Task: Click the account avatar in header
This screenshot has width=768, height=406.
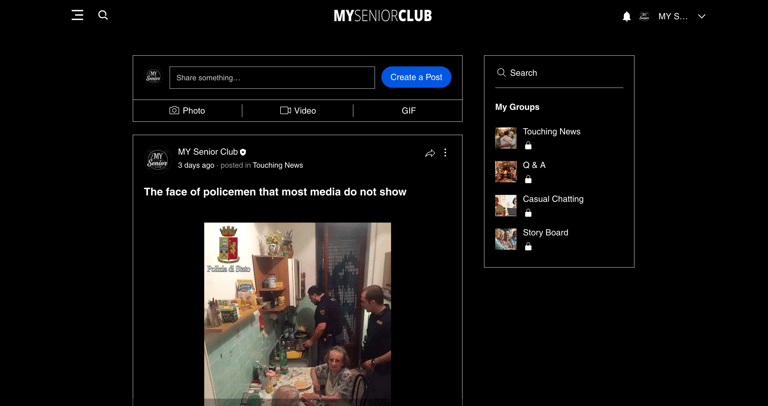Action: tap(645, 16)
